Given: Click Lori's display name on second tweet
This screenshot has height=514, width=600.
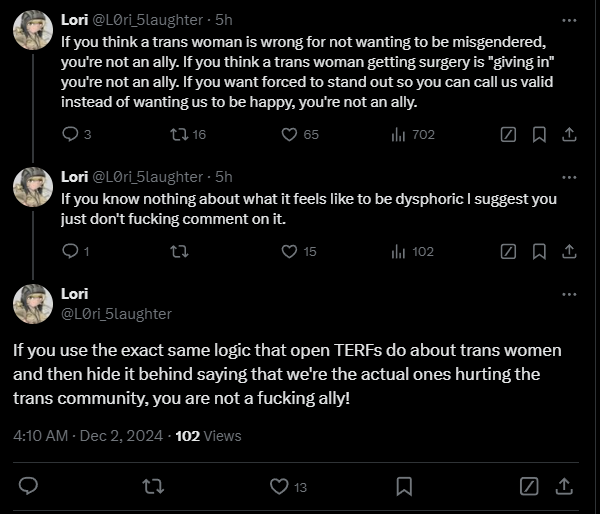Looking at the screenshot, I should (74, 176).
